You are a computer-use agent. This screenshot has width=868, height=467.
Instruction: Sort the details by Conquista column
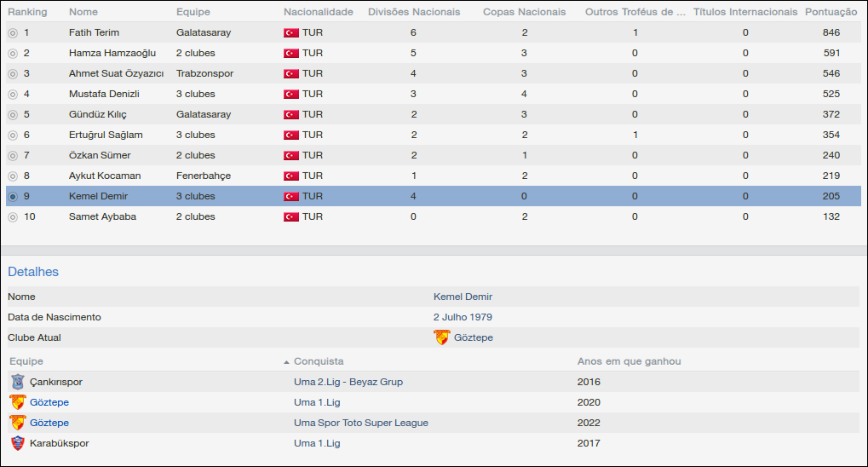point(319,361)
